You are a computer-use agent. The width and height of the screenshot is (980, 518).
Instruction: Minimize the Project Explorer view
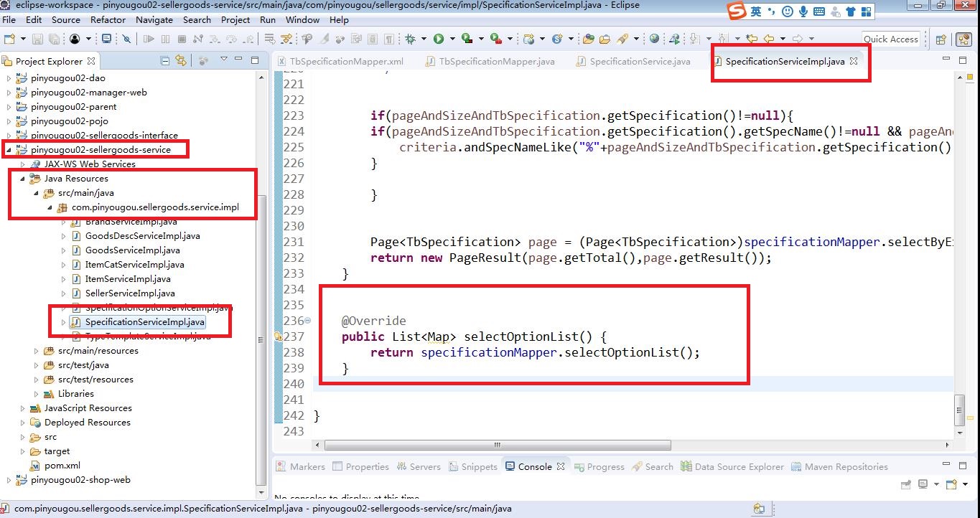click(x=238, y=60)
